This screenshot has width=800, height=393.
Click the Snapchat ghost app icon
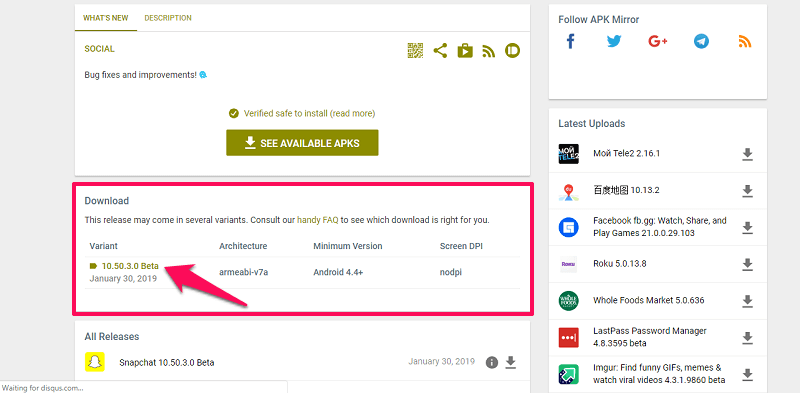(x=95, y=362)
